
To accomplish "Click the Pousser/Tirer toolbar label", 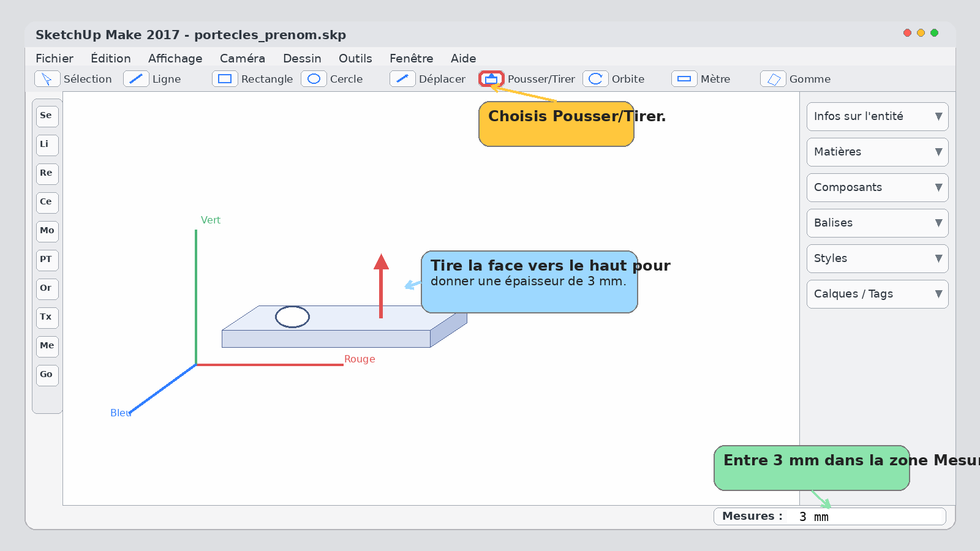I will tap(541, 79).
